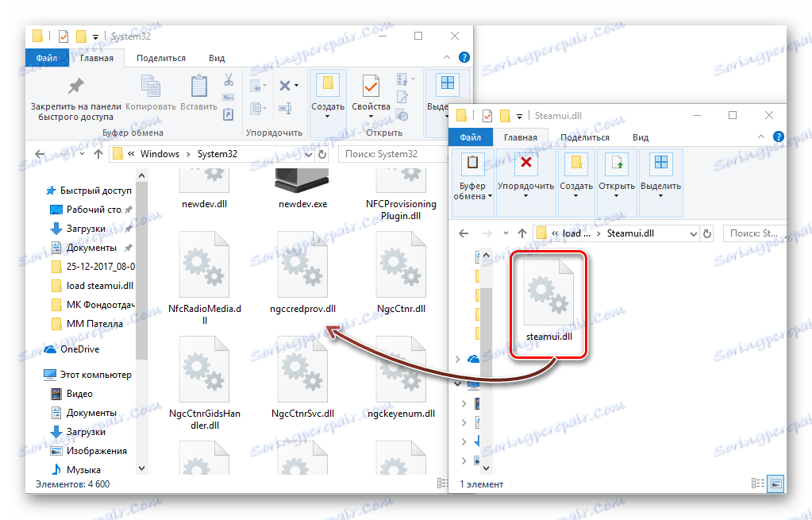Click the System32 search field
This screenshot has height=520, width=812.
click(x=391, y=154)
